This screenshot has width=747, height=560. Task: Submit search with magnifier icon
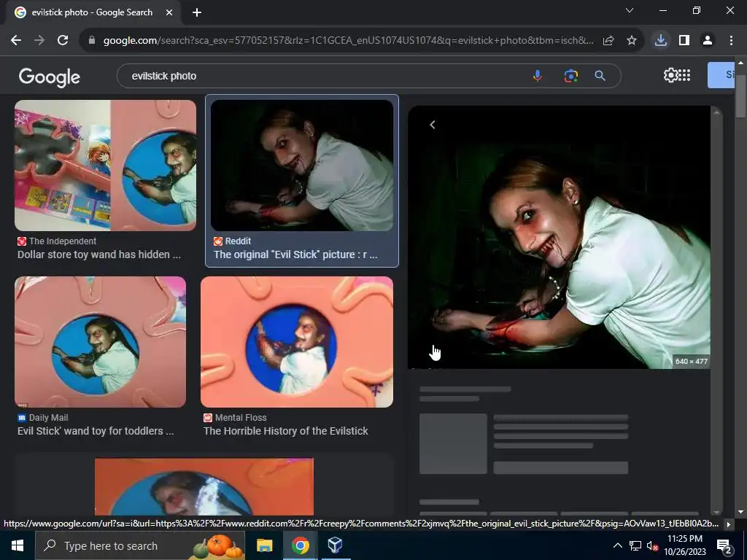pyautogui.click(x=600, y=76)
